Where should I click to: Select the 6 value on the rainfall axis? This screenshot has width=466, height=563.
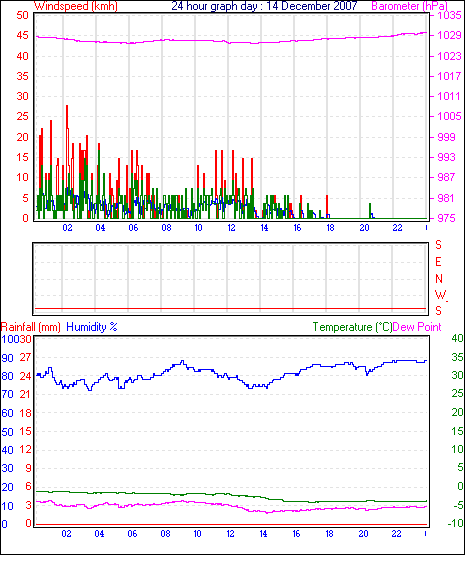click(28, 487)
